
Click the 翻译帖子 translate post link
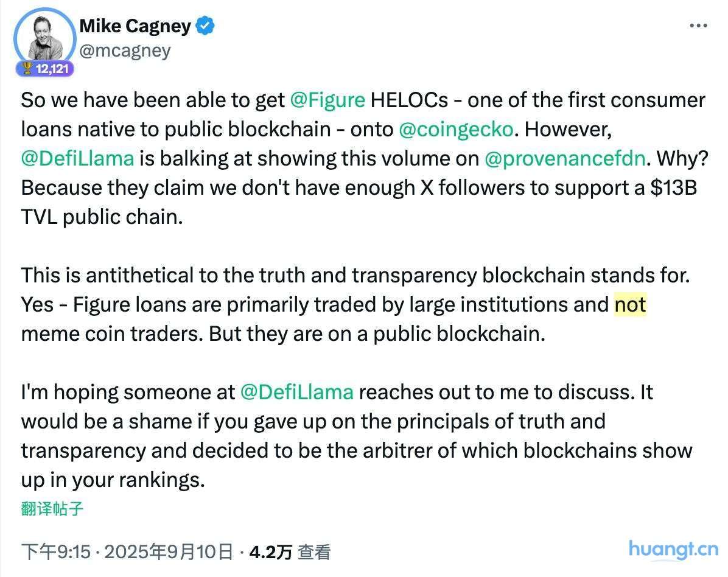52,508
